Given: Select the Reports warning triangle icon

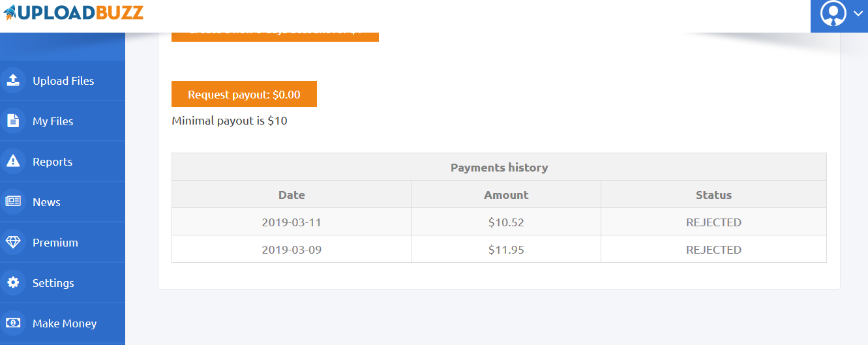Looking at the screenshot, I should [x=12, y=161].
